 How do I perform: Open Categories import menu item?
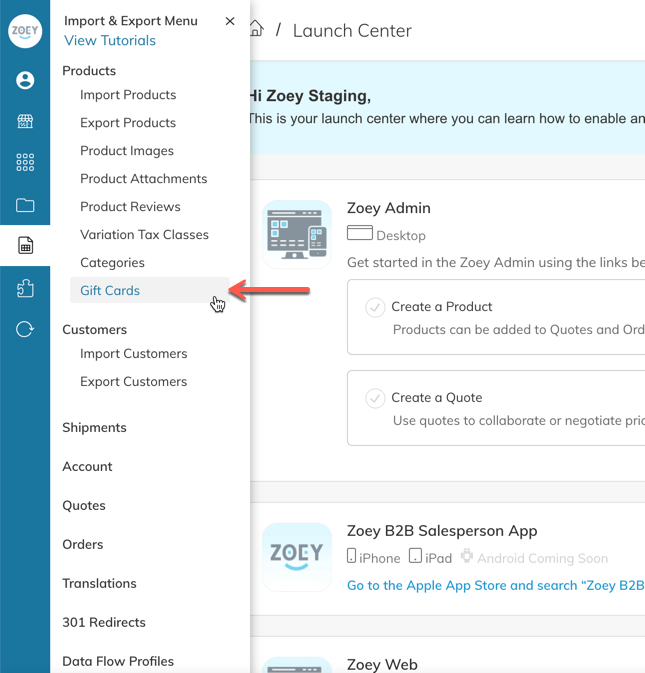point(112,262)
